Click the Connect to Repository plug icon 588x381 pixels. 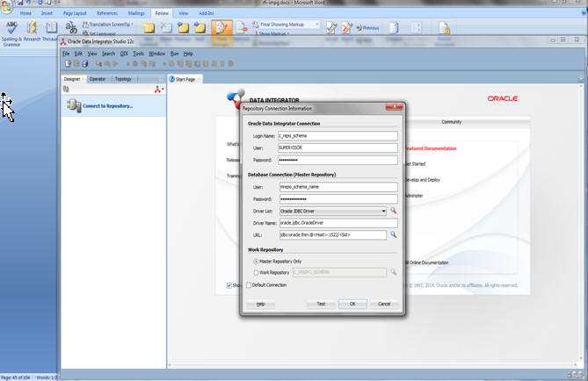tap(74, 105)
